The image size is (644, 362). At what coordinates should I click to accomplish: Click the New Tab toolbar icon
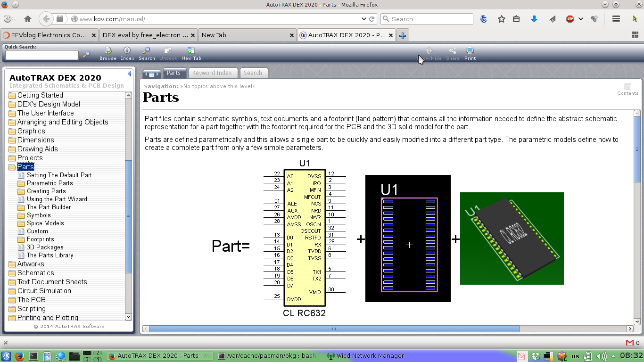pos(191,54)
